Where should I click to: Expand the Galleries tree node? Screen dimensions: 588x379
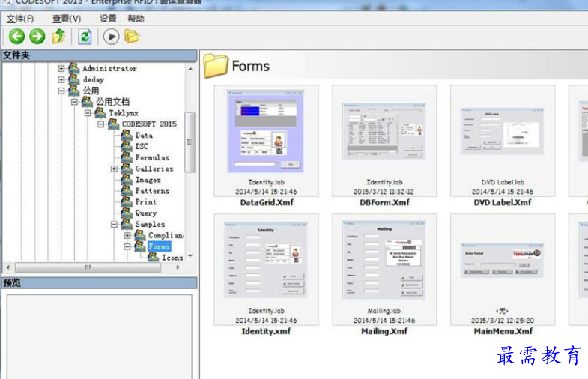(x=114, y=169)
